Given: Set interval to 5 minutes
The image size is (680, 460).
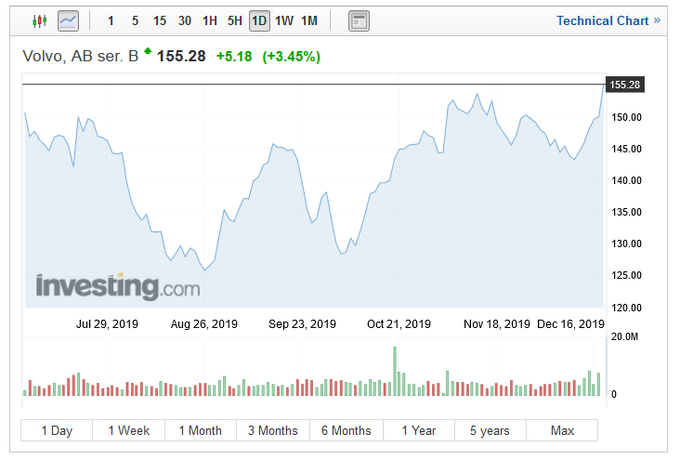Looking at the screenshot, I should point(135,21).
